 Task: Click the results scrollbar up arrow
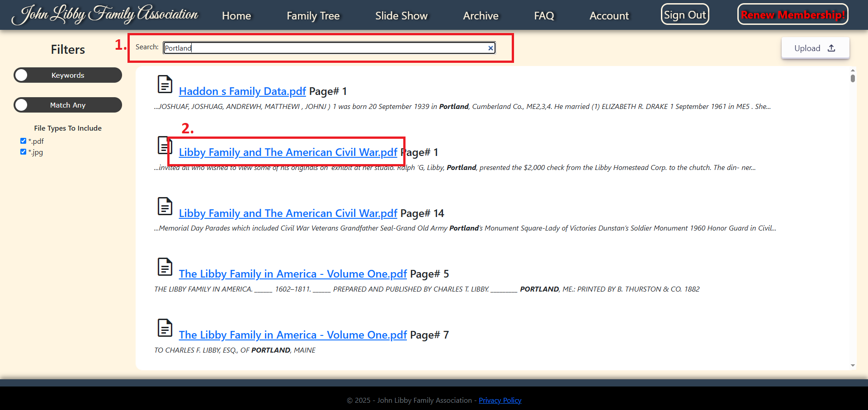[853, 71]
